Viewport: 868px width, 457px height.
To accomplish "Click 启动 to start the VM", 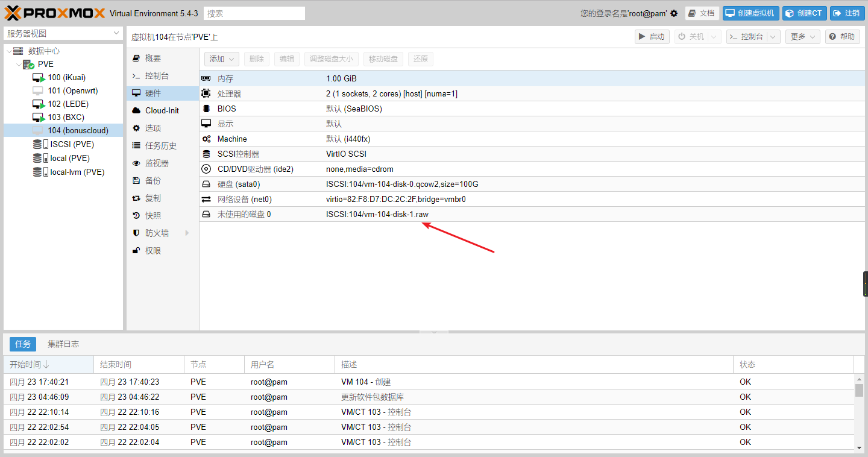I will click(x=652, y=37).
